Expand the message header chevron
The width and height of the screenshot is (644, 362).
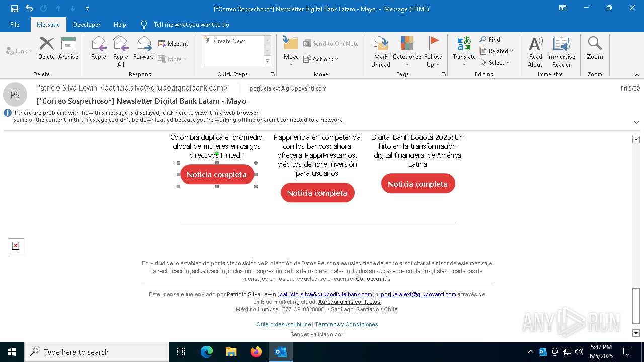pos(636,122)
